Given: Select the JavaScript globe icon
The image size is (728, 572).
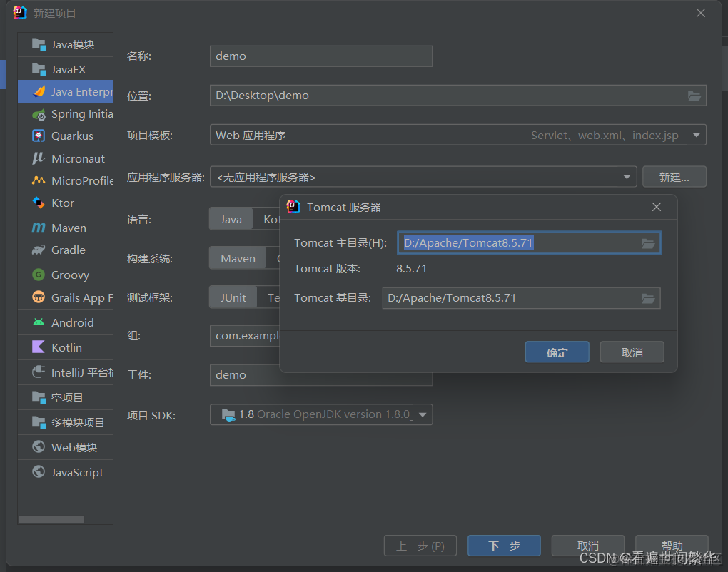Looking at the screenshot, I should pos(39,472).
